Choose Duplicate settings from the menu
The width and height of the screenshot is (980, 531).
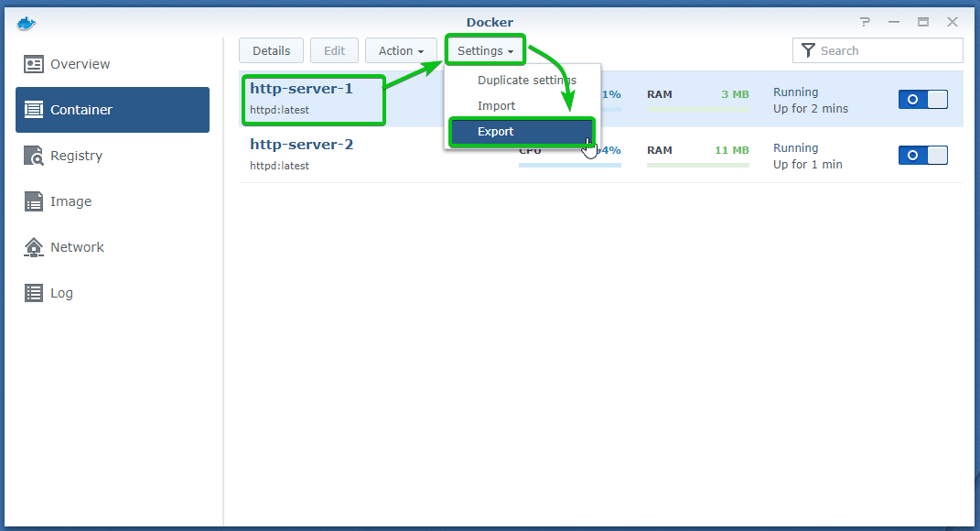point(527,80)
